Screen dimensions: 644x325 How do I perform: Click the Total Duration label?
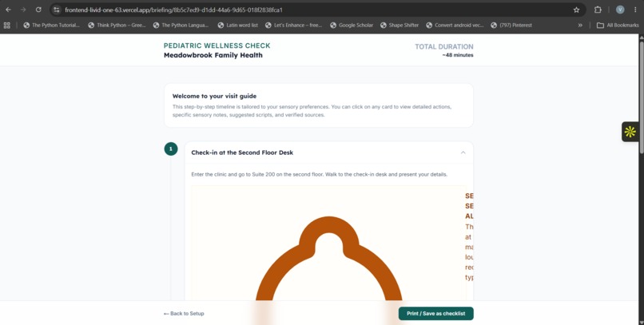point(444,46)
